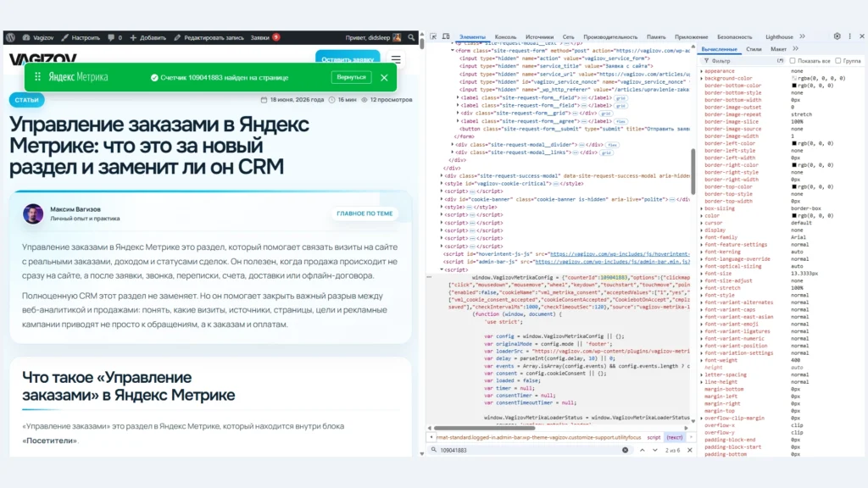
Task: Close the Яндекс Метрика green banner
Action: pos(384,77)
